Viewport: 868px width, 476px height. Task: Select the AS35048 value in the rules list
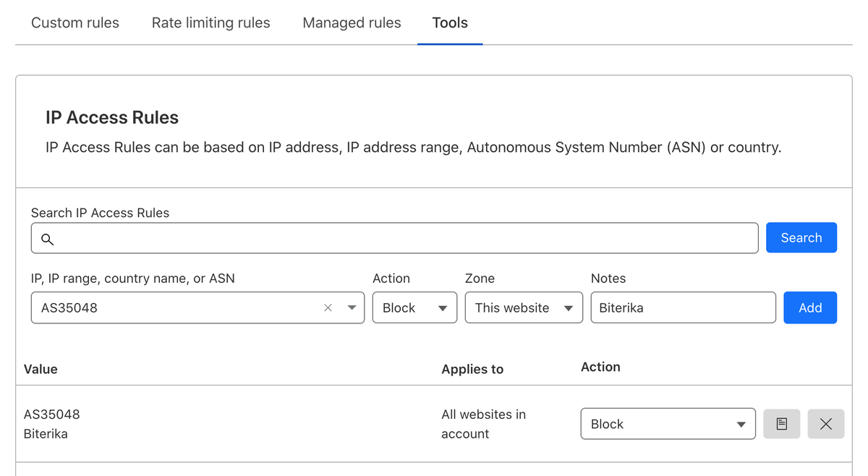[52, 415]
